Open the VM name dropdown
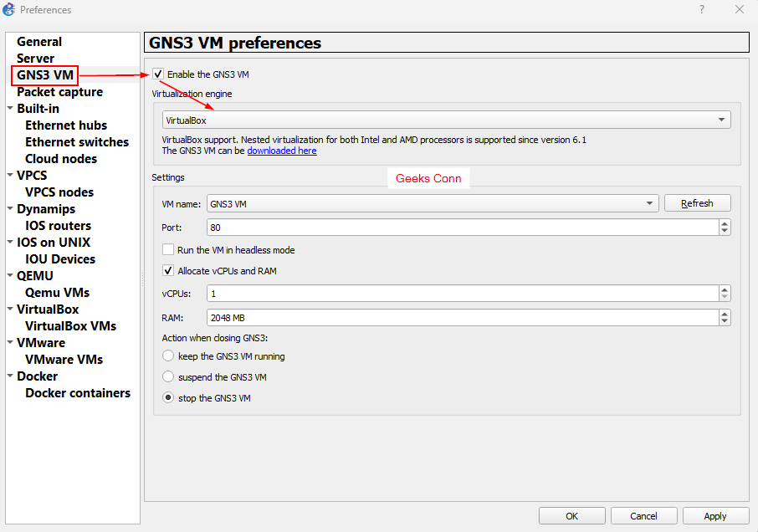This screenshot has height=532, width=758. coord(650,202)
